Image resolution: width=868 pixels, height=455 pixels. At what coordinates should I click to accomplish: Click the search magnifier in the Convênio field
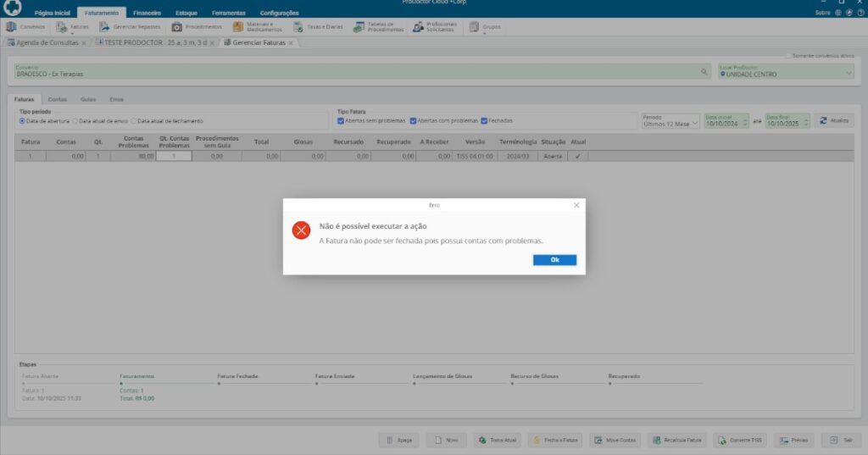(704, 73)
